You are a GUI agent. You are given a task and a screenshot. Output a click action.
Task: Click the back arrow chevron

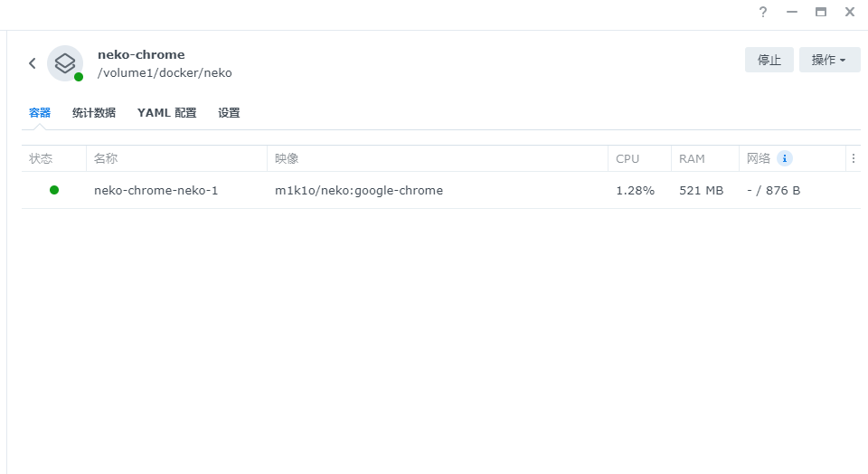point(33,63)
